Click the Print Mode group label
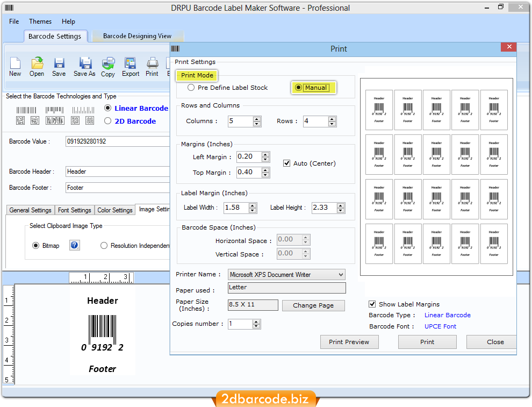The image size is (532, 407). coord(197,75)
